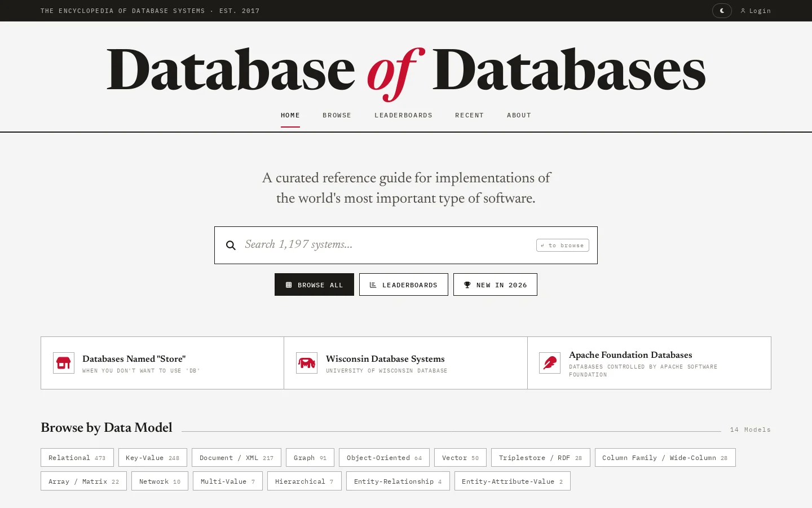The height and width of the screenshot is (508, 812).
Task: Select the Object-Oriented model tag
Action: pyautogui.click(x=385, y=458)
